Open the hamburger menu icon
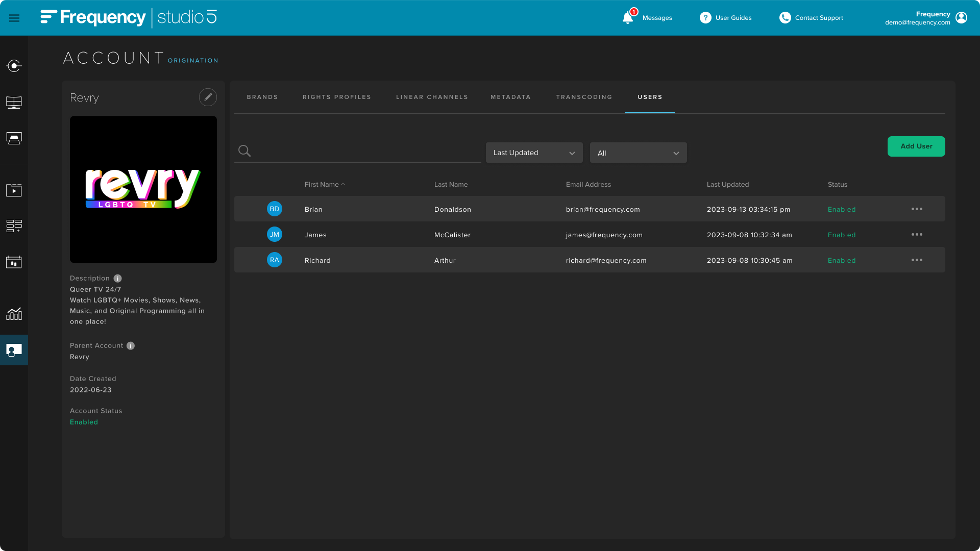This screenshot has height=551, width=980. pyautogui.click(x=14, y=18)
